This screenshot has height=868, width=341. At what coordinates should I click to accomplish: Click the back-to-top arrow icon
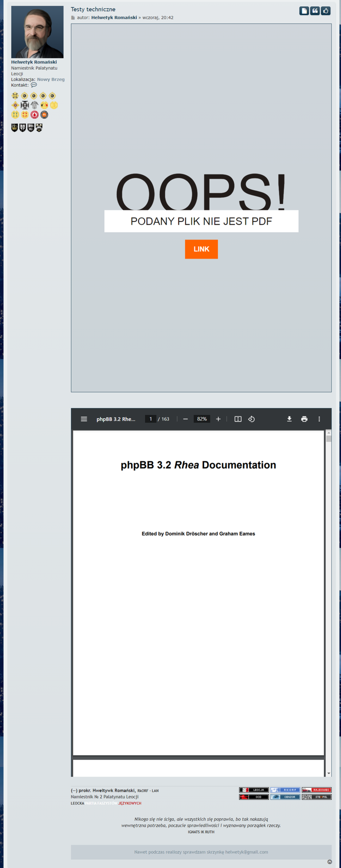(330, 862)
